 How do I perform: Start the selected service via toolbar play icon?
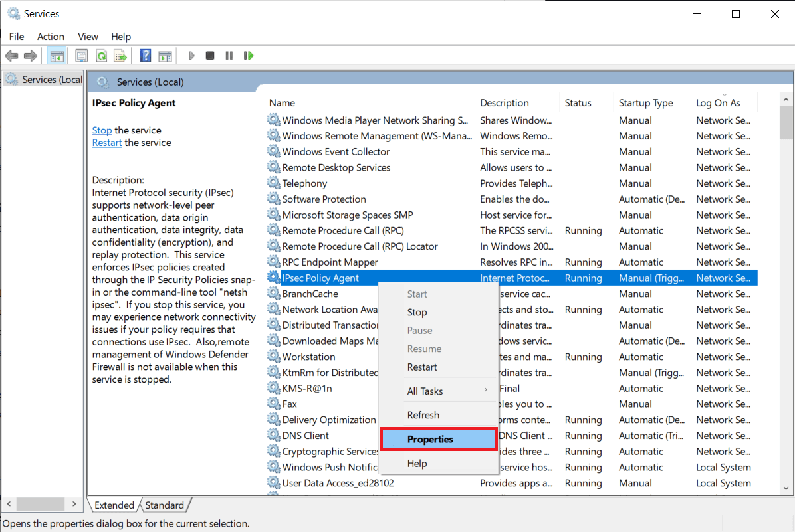191,55
